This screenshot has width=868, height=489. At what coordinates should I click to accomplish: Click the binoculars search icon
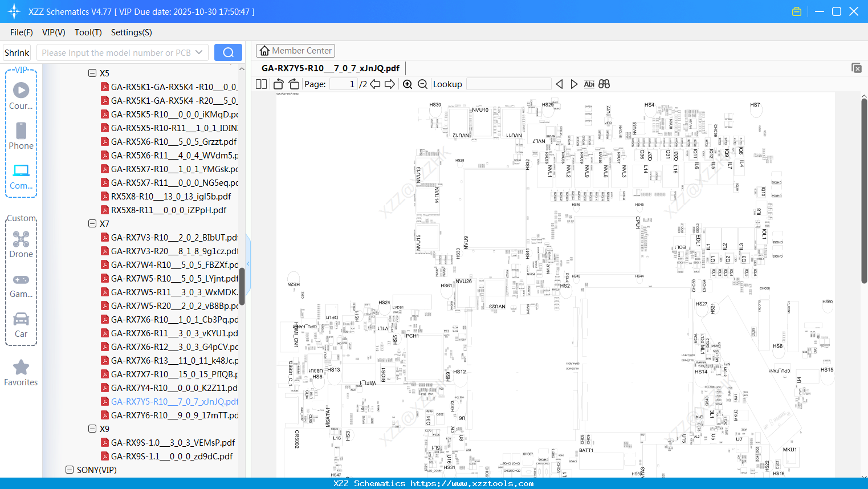[x=604, y=84]
